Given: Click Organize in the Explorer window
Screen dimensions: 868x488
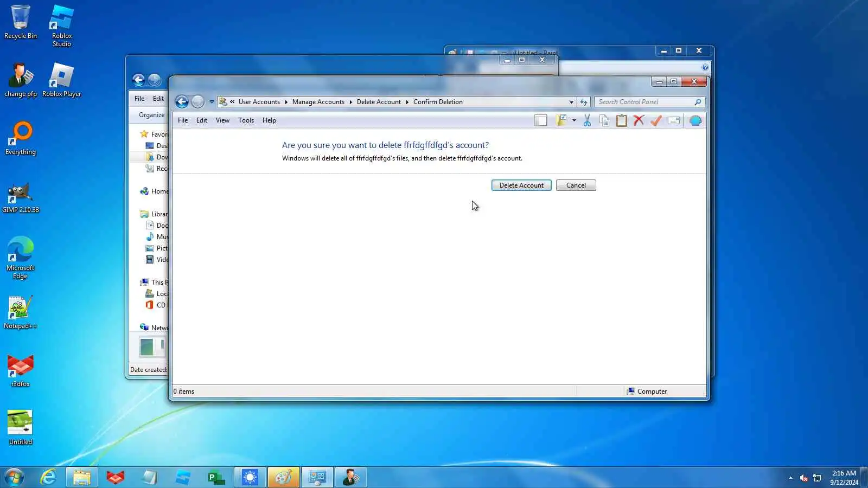Looking at the screenshot, I should (151, 115).
